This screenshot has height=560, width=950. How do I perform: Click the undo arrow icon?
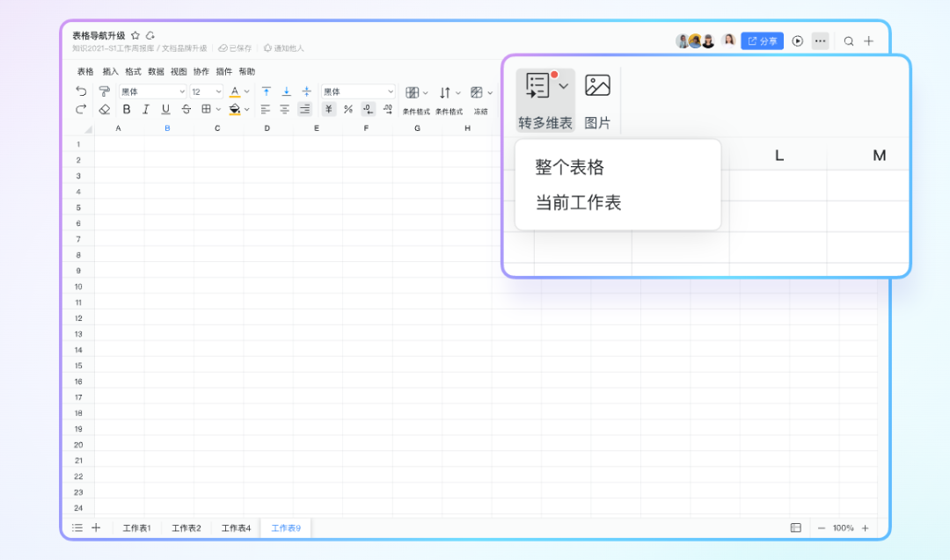coord(81,91)
